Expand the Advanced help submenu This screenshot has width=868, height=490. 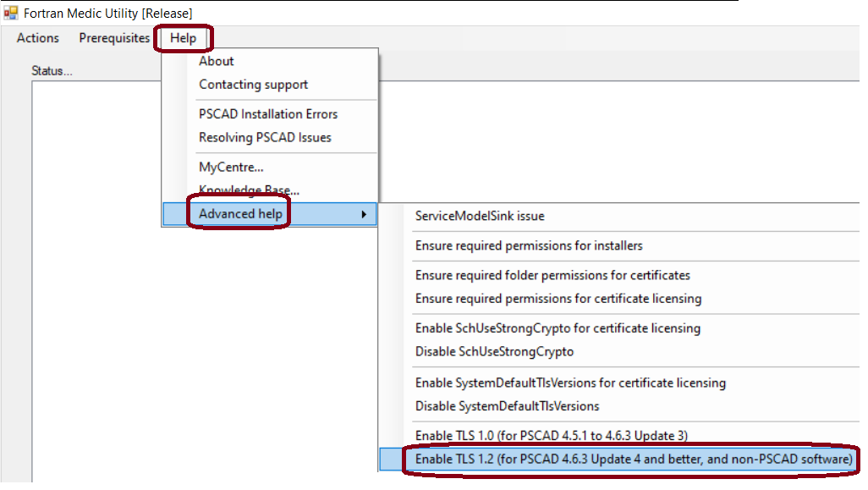(x=270, y=214)
